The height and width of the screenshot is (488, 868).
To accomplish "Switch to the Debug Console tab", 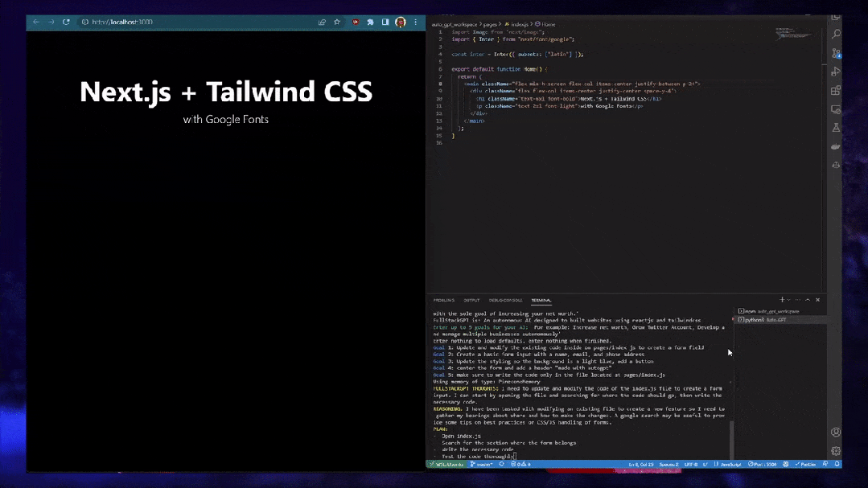I will click(505, 301).
